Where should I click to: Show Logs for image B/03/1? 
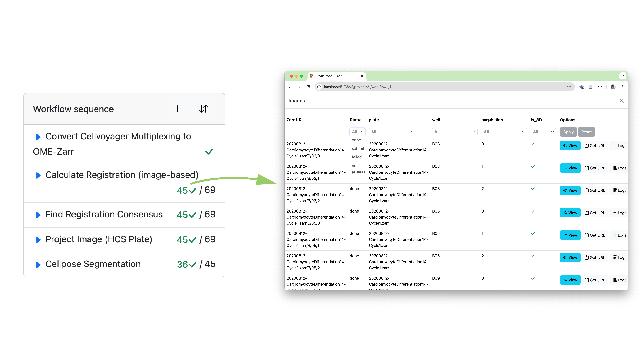coord(619,168)
